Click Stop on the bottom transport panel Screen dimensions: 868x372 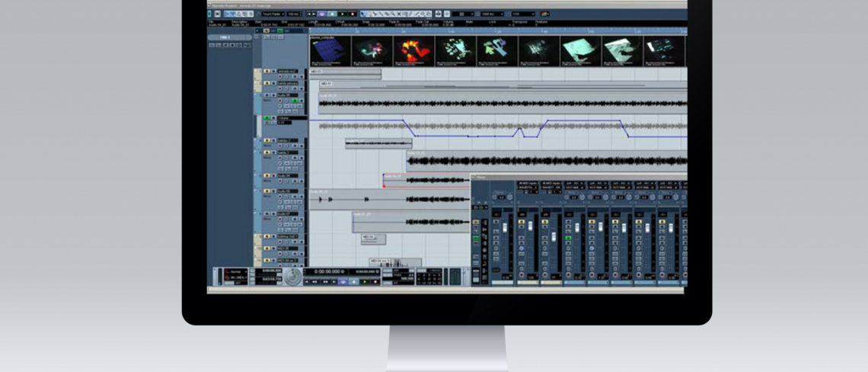[x=354, y=281]
